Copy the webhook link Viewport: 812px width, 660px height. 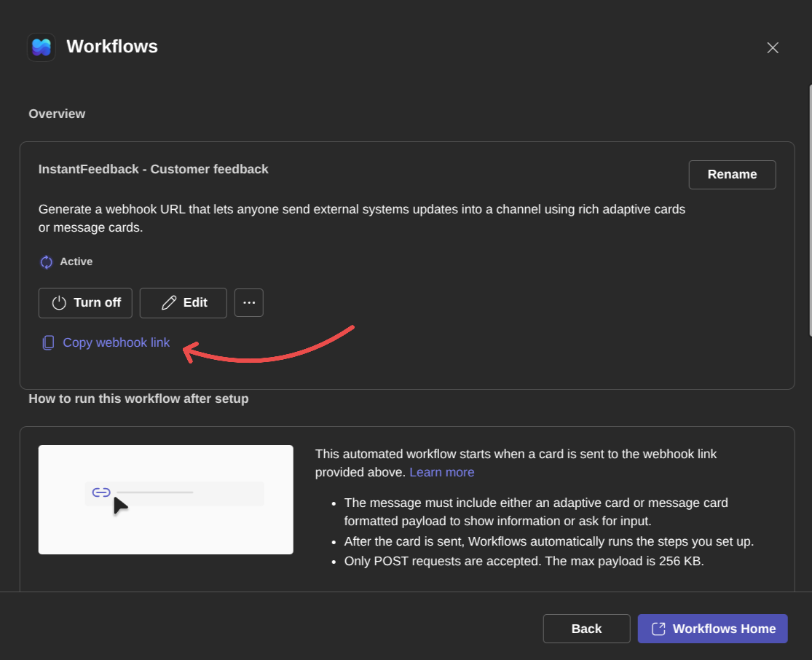(106, 342)
